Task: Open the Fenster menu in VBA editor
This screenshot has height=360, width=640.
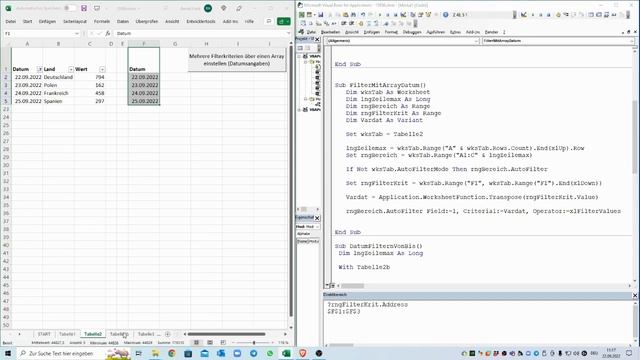Action: [x=491, y=32]
